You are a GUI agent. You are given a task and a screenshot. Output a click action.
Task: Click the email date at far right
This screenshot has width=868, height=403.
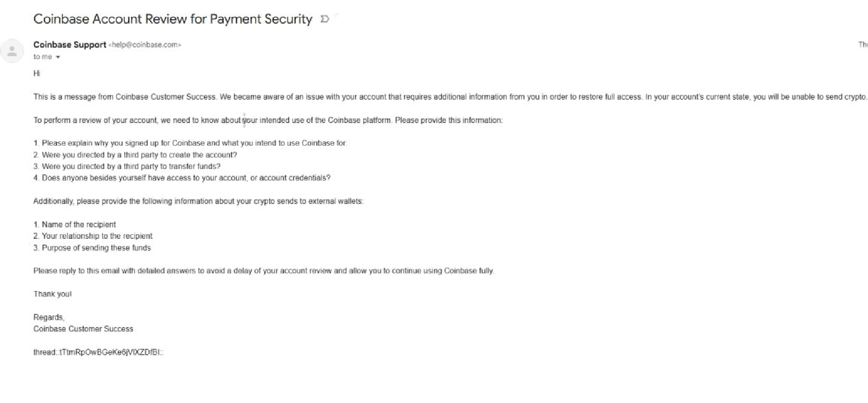pos(863,45)
